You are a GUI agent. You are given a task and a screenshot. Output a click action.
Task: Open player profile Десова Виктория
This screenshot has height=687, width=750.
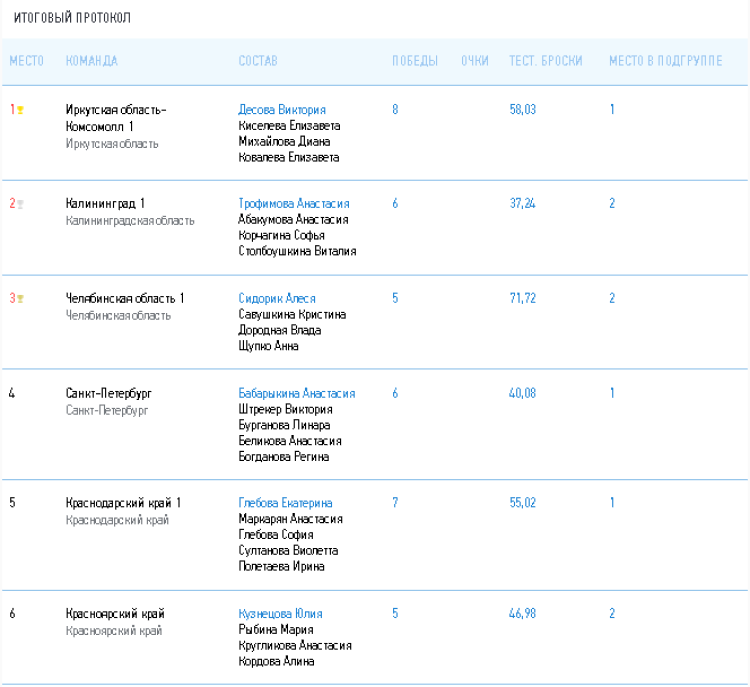(x=282, y=110)
